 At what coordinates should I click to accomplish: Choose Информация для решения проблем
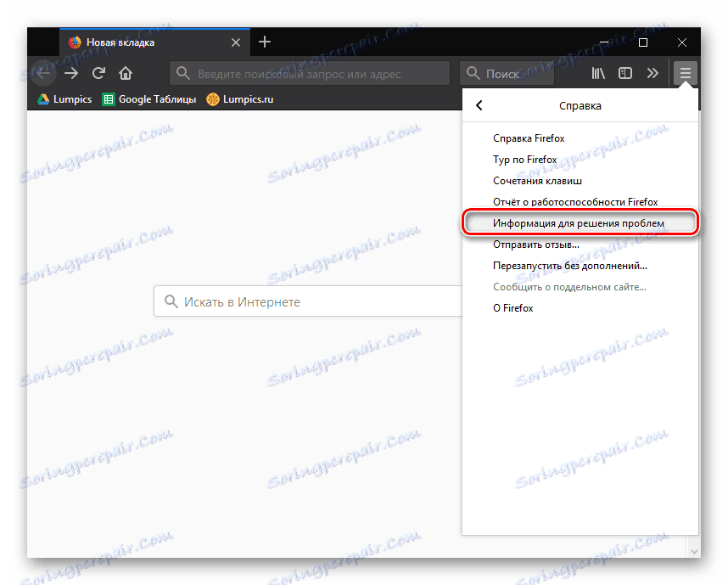pyautogui.click(x=580, y=223)
